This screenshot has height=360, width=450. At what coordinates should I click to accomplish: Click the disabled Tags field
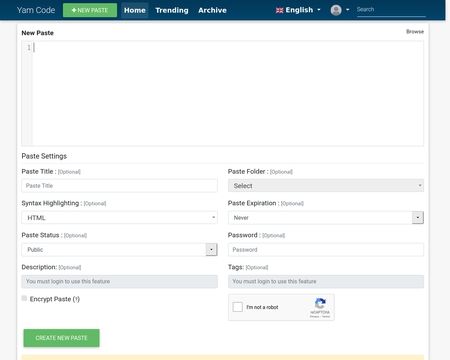tap(326, 282)
